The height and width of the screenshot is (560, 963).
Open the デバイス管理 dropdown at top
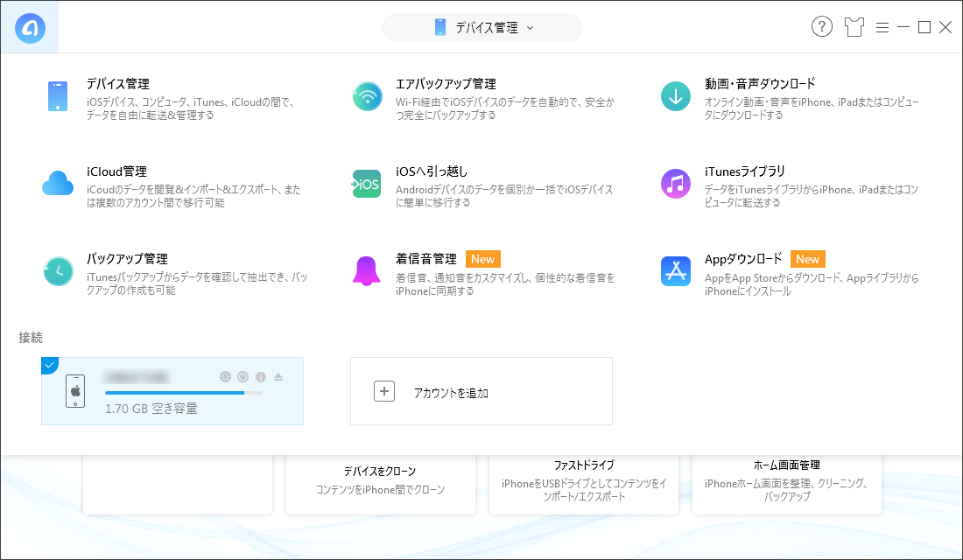tap(482, 28)
